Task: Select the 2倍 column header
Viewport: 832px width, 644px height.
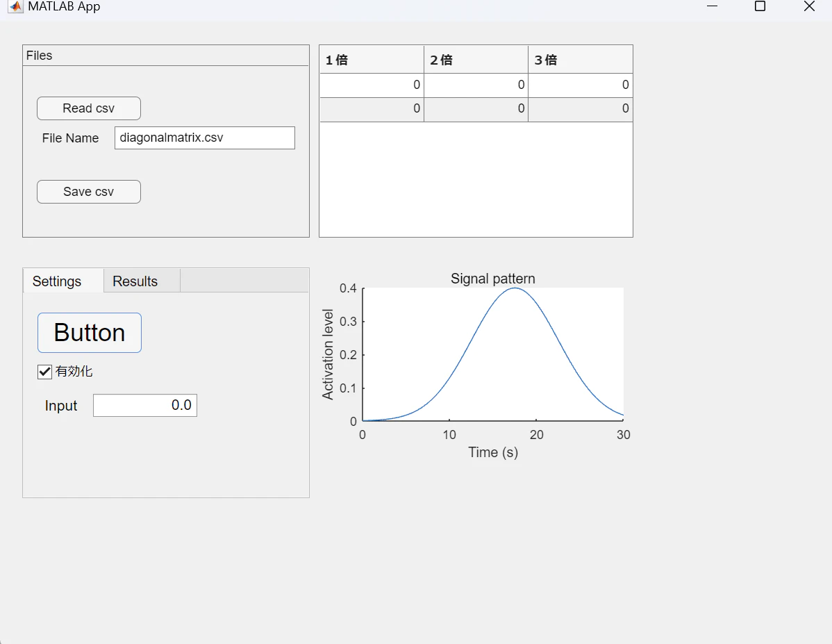Action: 476,60
